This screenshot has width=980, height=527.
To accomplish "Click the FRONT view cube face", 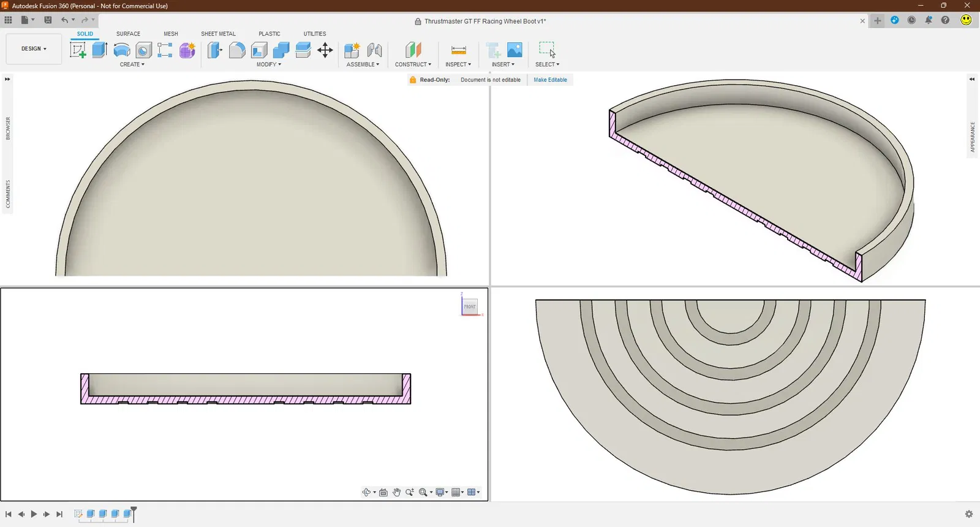I will click(x=470, y=306).
